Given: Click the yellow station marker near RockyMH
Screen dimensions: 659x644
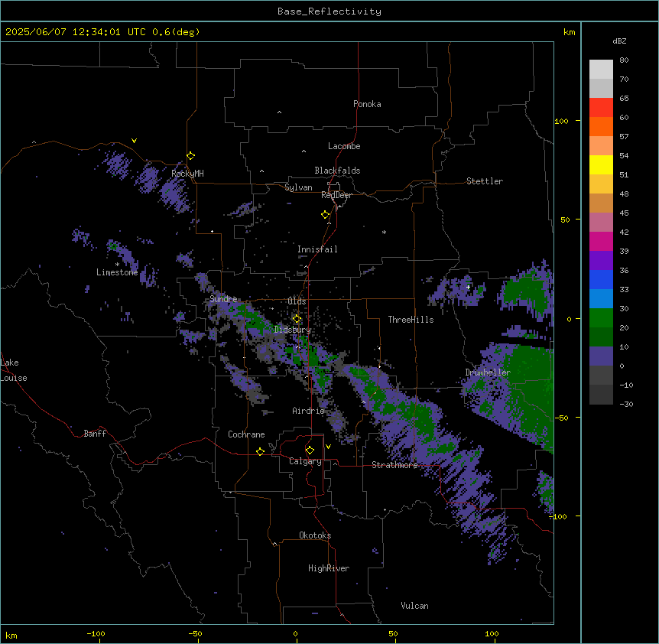Looking at the screenshot, I should (x=190, y=155).
